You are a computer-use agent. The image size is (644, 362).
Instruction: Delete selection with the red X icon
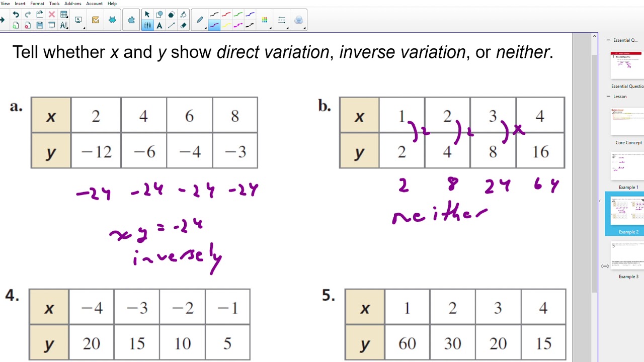click(52, 15)
